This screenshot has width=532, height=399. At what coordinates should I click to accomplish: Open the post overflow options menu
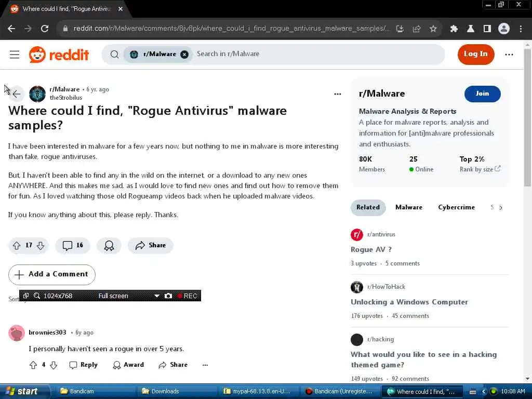[337, 94]
